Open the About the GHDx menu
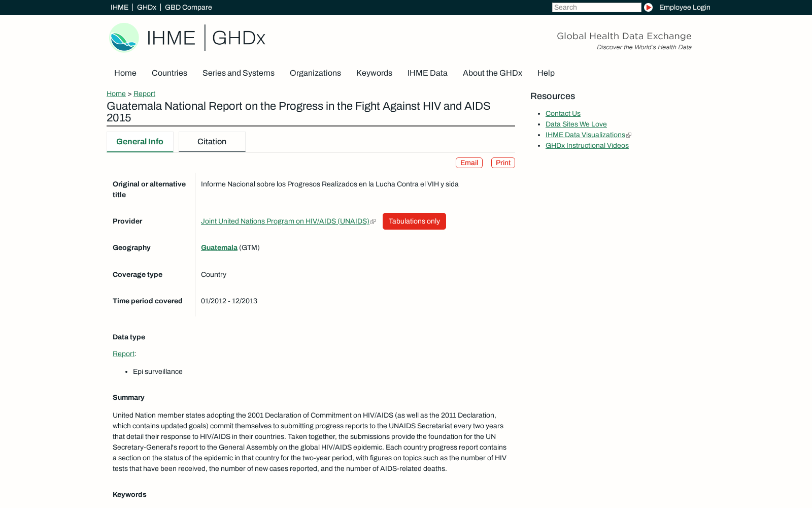Image resolution: width=812 pixels, height=508 pixels. coord(492,73)
